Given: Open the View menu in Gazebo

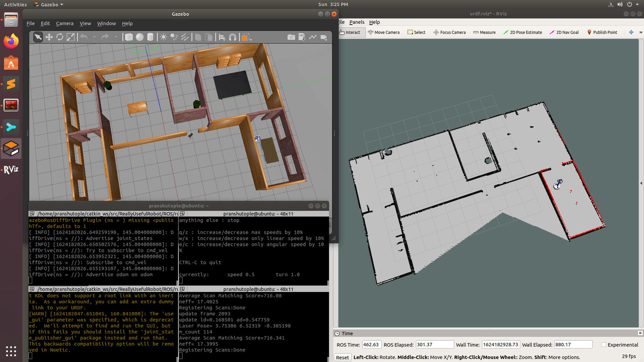Looking at the screenshot, I should tap(85, 23).
